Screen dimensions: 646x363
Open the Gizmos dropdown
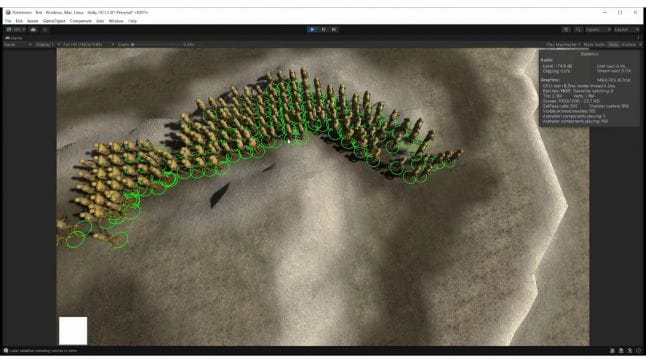[x=631, y=44]
